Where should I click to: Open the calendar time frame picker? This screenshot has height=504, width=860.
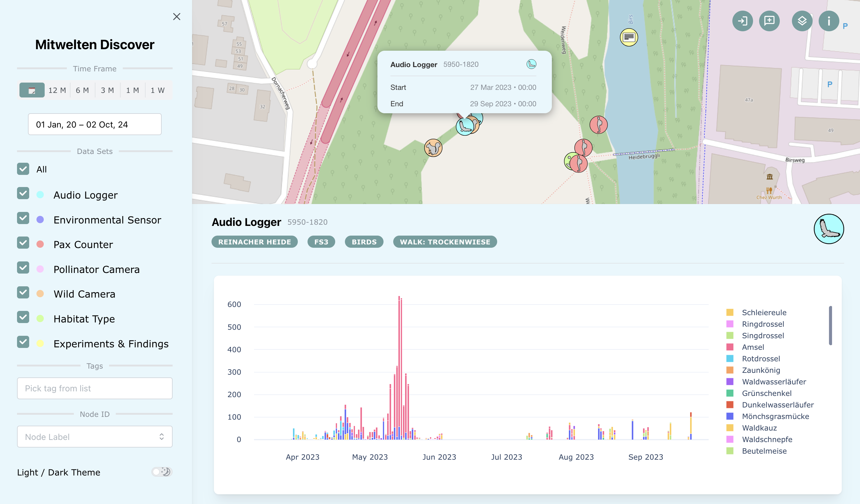pyautogui.click(x=32, y=90)
